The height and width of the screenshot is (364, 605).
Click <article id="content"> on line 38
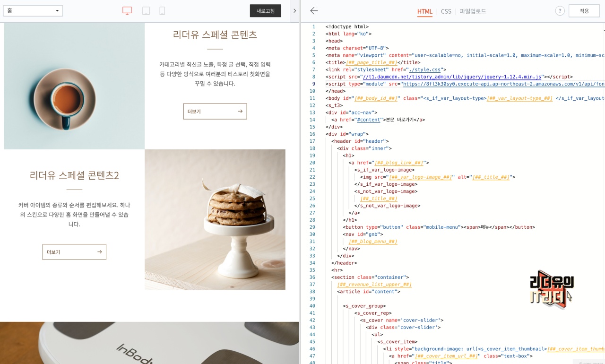pyautogui.click(x=369, y=292)
